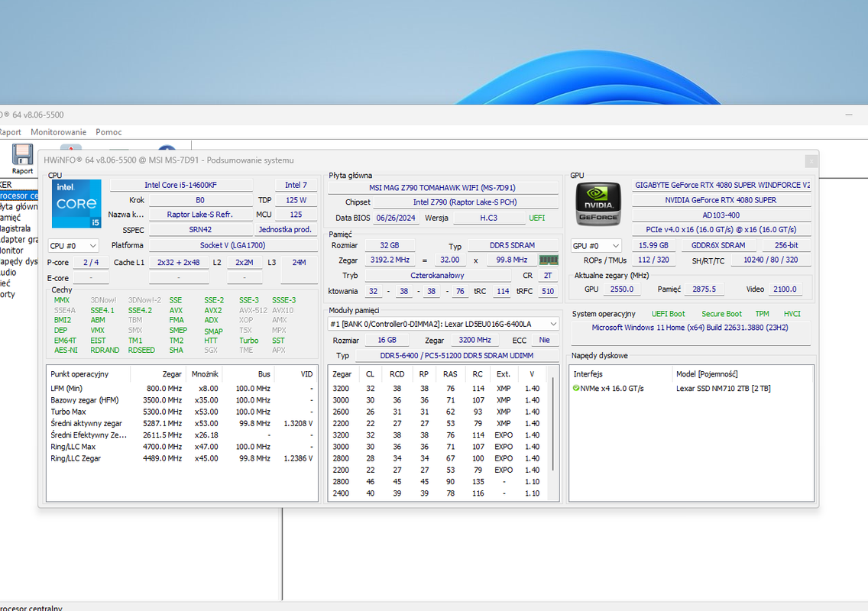Click the NVIDIA GeForce logo
This screenshot has width=868, height=611.
click(598, 204)
